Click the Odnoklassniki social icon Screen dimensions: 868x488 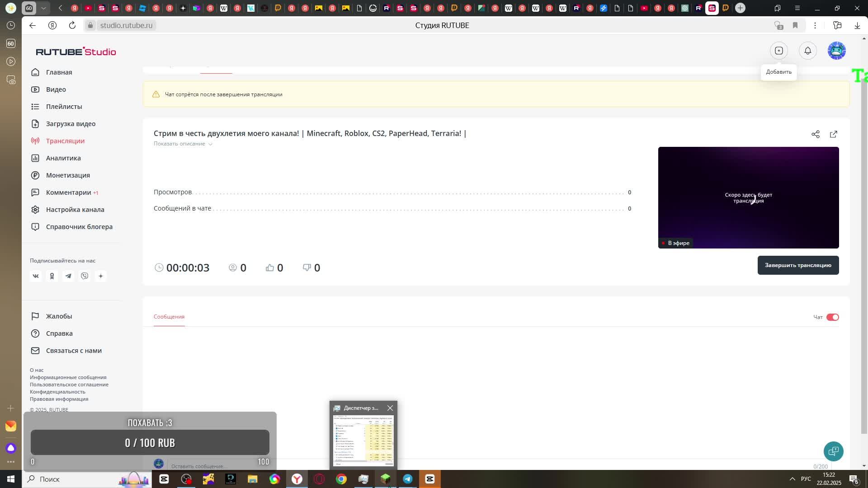(x=52, y=276)
